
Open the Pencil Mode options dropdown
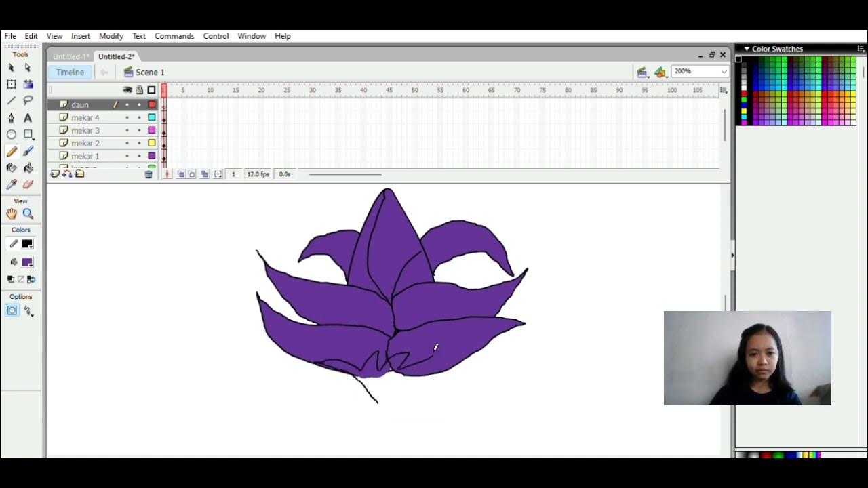[28, 310]
